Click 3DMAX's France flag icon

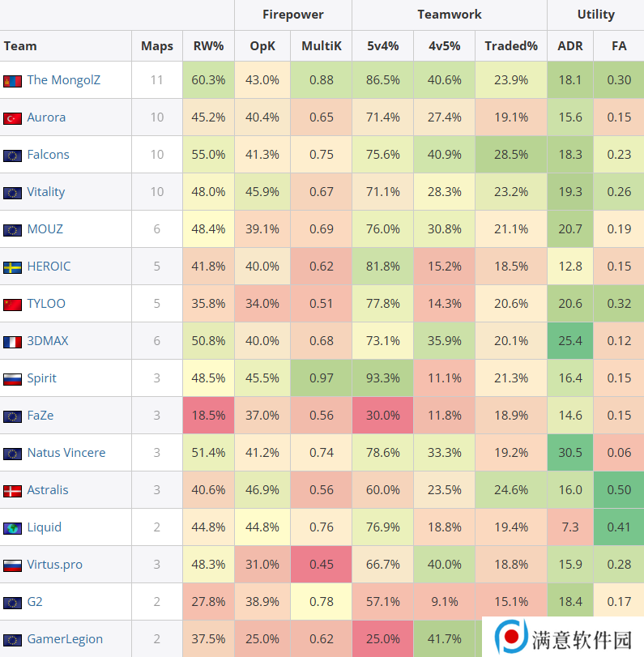click(13, 342)
